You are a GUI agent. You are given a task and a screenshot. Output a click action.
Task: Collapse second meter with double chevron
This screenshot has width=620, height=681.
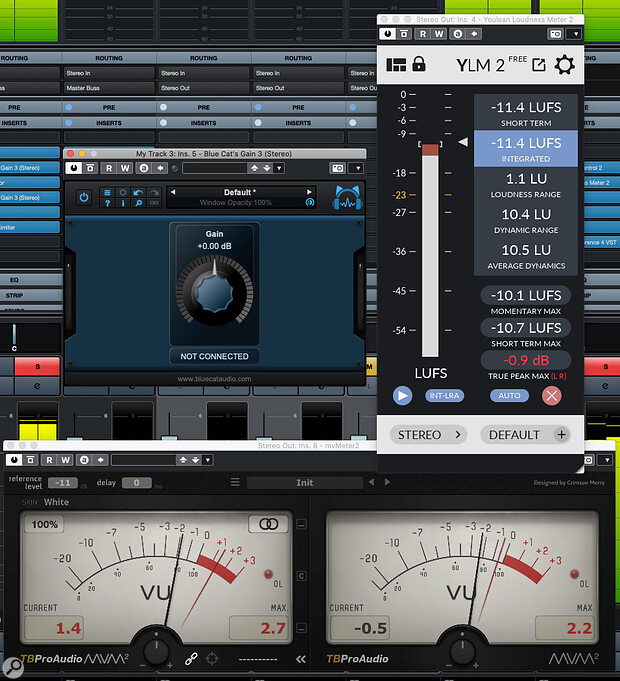click(x=300, y=659)
